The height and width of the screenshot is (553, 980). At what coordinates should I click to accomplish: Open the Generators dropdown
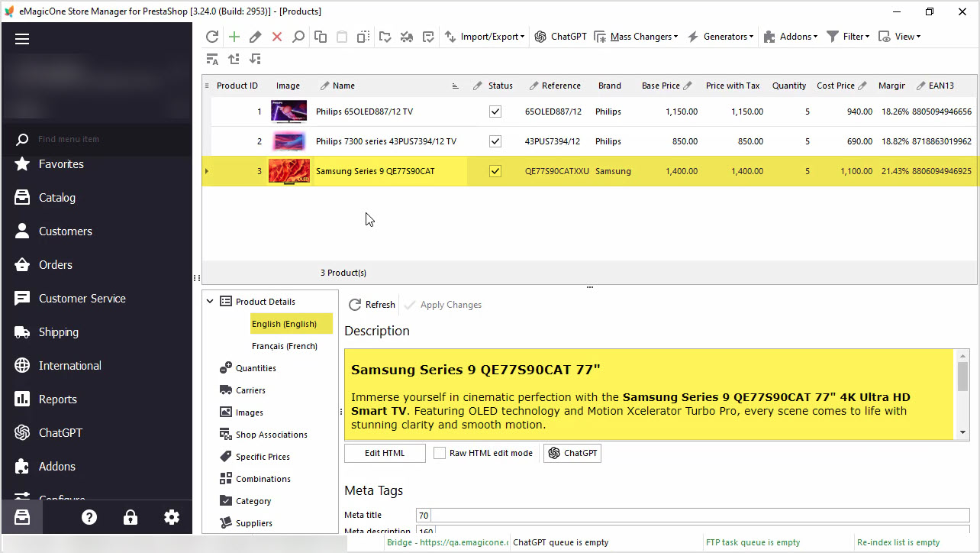720,37
